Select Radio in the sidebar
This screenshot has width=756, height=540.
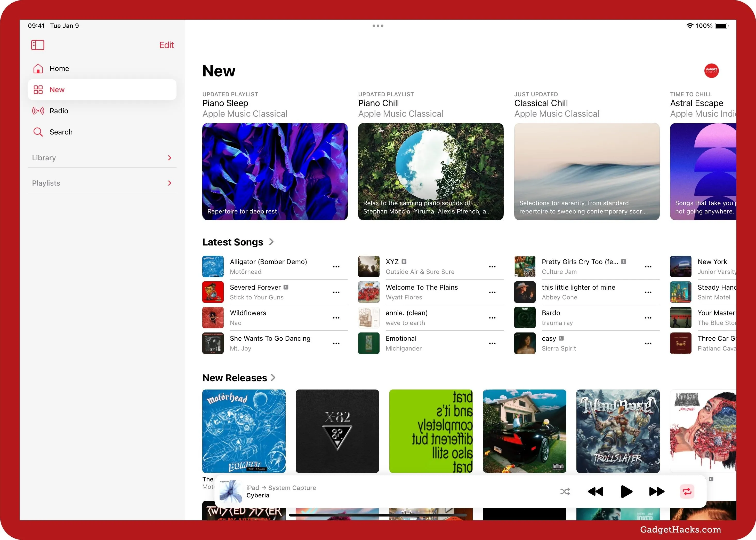pyautogui.click(x=102, y=111)
